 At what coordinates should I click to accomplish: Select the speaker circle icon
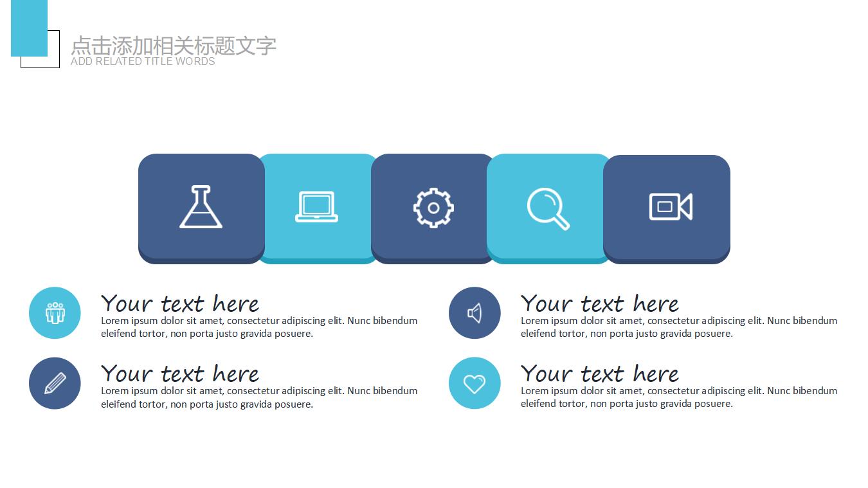pyautogui.click(x=475, y=313)
